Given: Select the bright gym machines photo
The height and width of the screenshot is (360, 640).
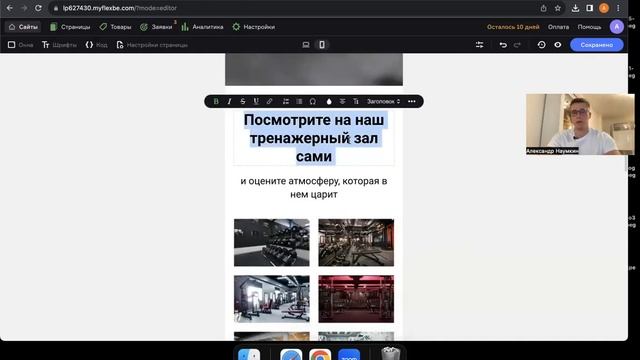Looking at the screenshot, I should 272,299.
